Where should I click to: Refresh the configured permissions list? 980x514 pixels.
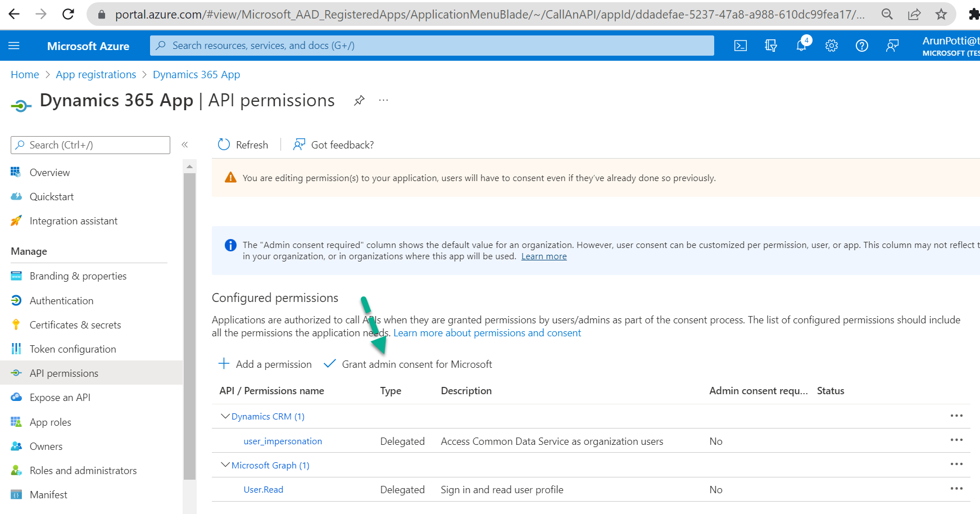pos(243,145)
